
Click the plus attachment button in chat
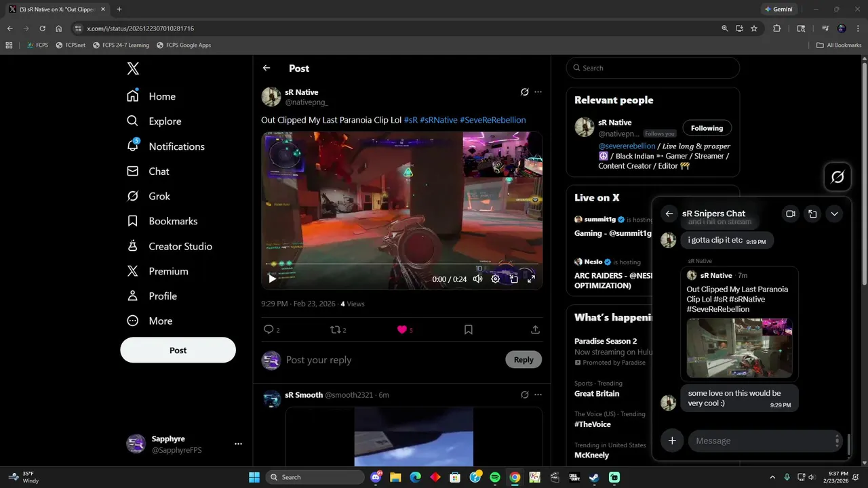672,441
